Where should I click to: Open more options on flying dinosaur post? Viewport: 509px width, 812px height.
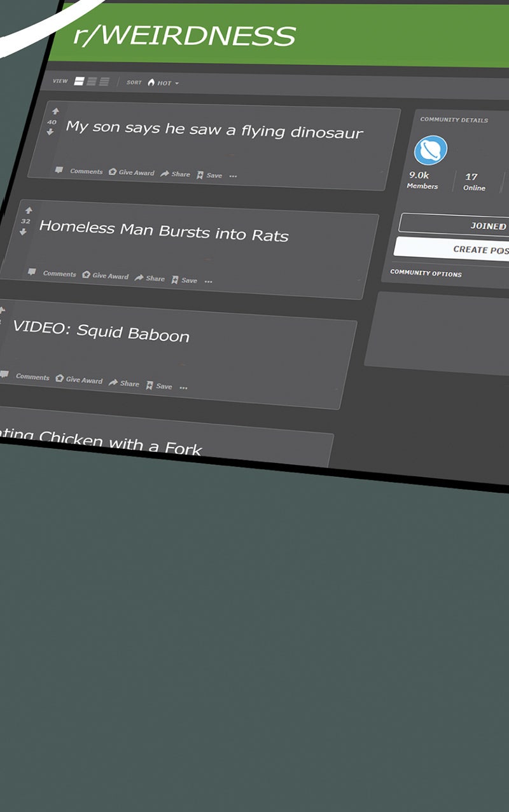tap(233, 176)
